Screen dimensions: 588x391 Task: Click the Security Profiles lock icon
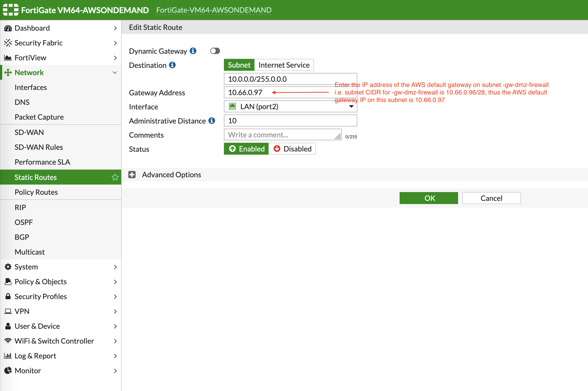point(8,296)
